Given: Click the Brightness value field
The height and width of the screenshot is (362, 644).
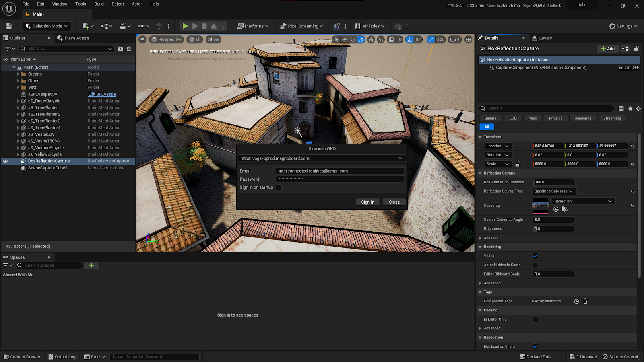Looking at the screenshot, I should [x=553, y=229].
